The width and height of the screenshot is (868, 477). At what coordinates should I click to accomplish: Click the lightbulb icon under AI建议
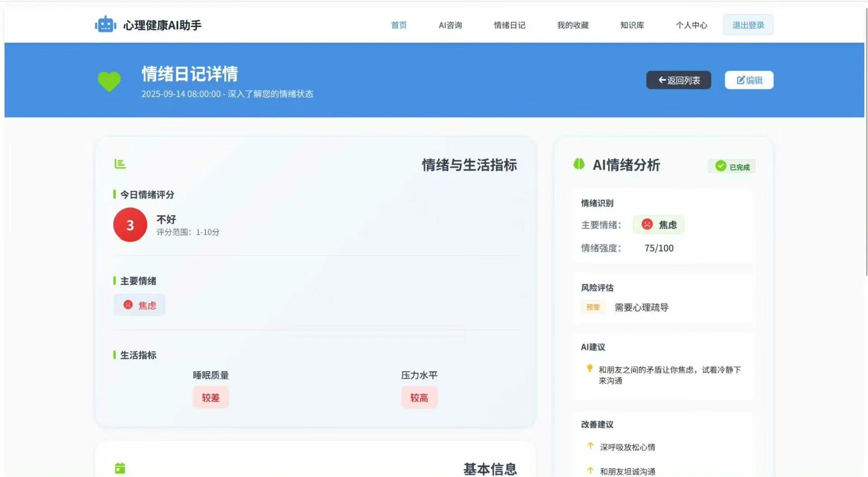tap(589, 368)
